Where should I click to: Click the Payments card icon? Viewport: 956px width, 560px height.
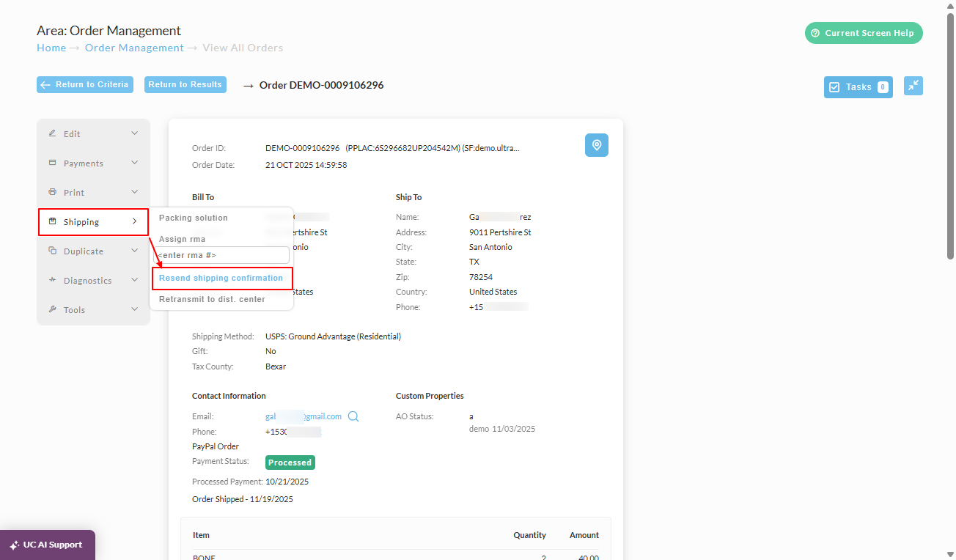(52, 163)
